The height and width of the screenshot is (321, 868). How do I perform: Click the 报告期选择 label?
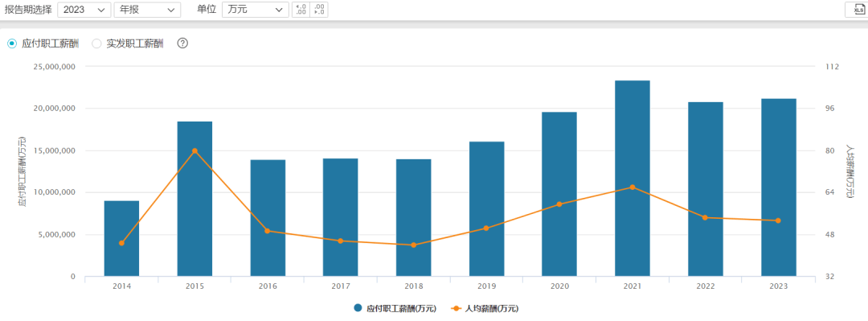coord(27,10)
